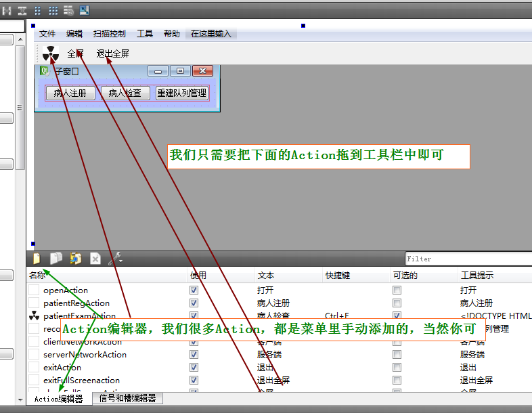This screenshot has width=532, height=413.
Task: Click the Filter input field
Action: point(468,259)
